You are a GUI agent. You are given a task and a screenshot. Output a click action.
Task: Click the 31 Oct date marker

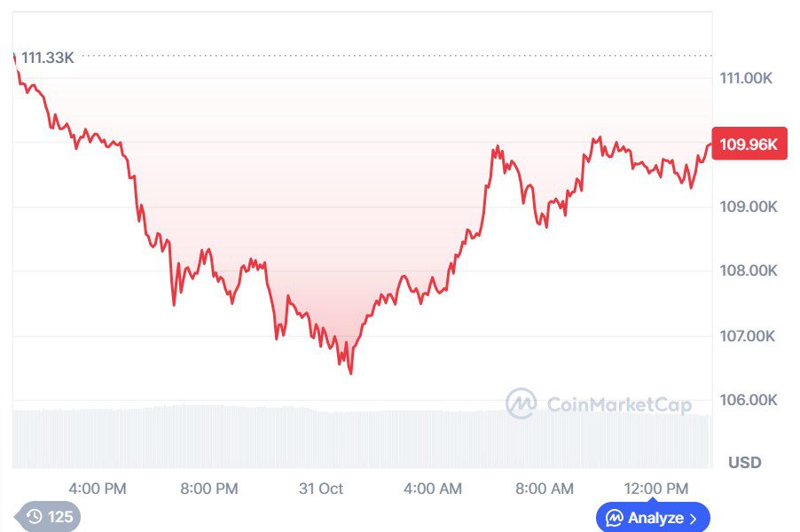321,489
